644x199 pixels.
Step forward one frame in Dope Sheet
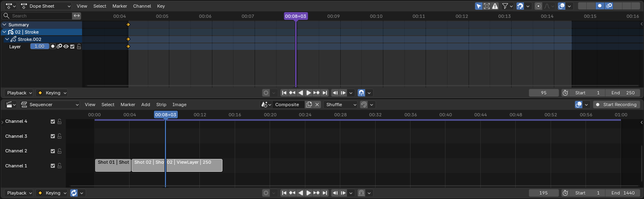(x=344, y=93)
